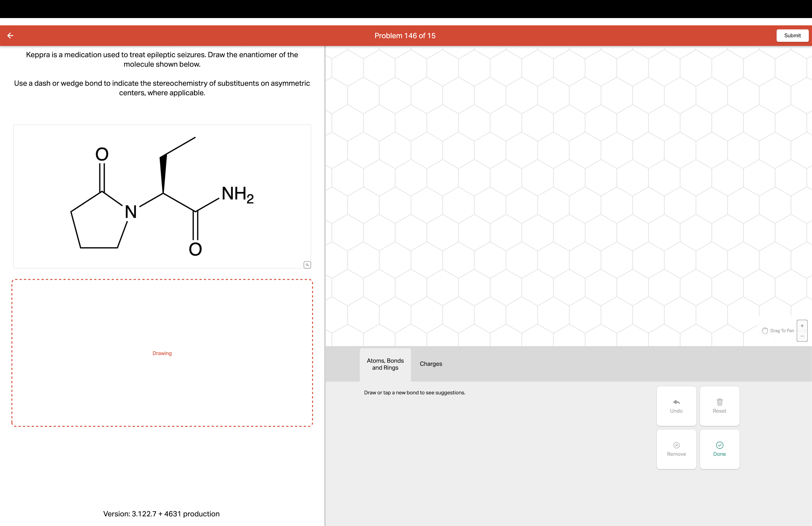Click the hexagonal drawing canvas

pos(569,196)
